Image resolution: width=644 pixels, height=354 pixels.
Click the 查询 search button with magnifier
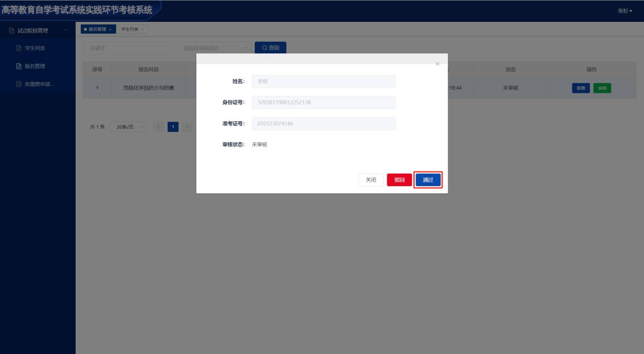270,48
